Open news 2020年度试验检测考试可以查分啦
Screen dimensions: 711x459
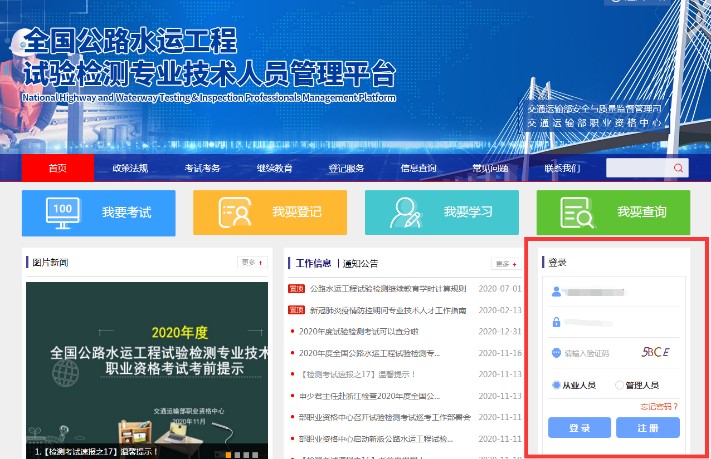pos(359,332)
